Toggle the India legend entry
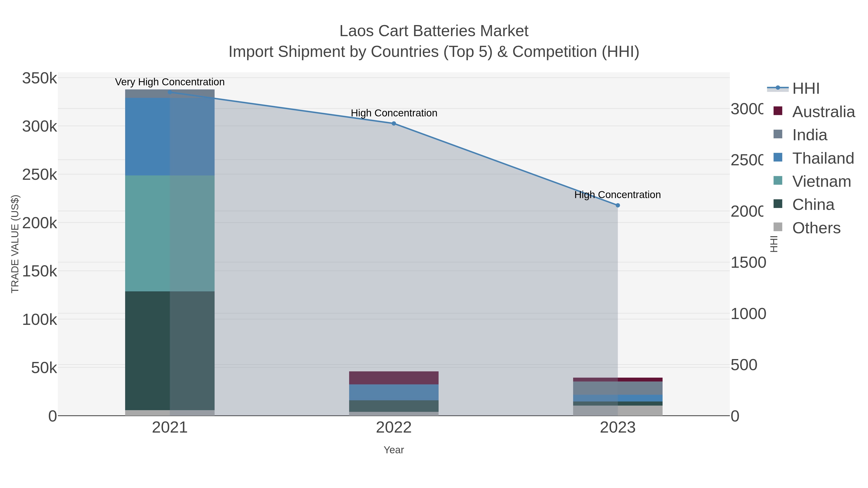Viewport: 868px width, 488px height. pyautogui.click(x=800, y=135)
